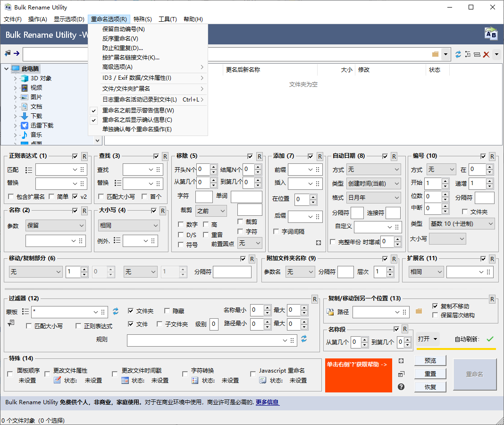The height and width of the screenshot is (425, 504).
Task: Open the 类型 dropdown showing 创建时间(当前)
Action: (x=373, y=183)
